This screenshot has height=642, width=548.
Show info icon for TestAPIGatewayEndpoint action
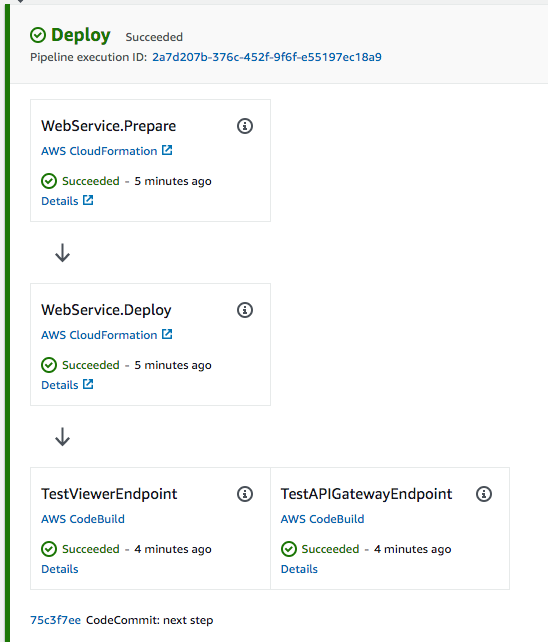pyautogui.click(x=484, y=494)
